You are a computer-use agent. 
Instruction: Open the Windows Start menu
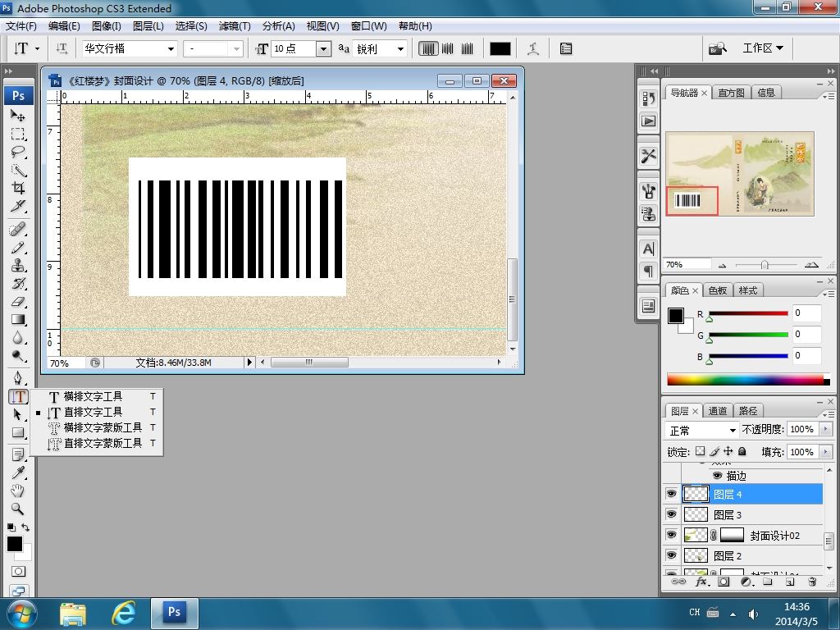[22, 614]
